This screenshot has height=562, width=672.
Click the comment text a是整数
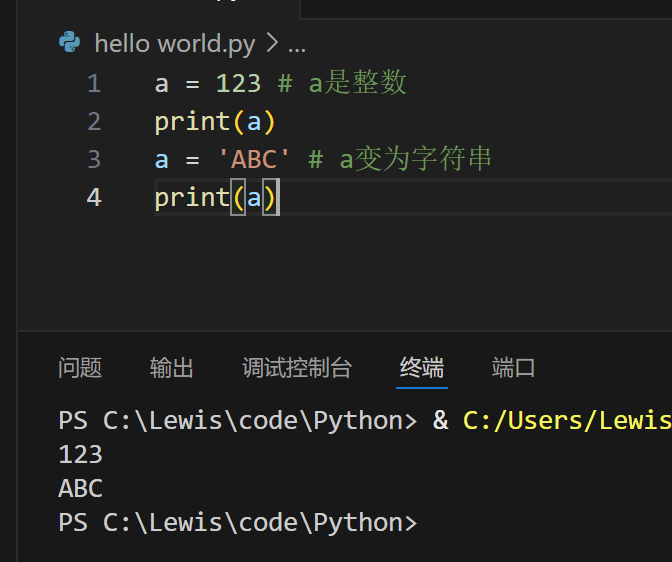(357, 83)
